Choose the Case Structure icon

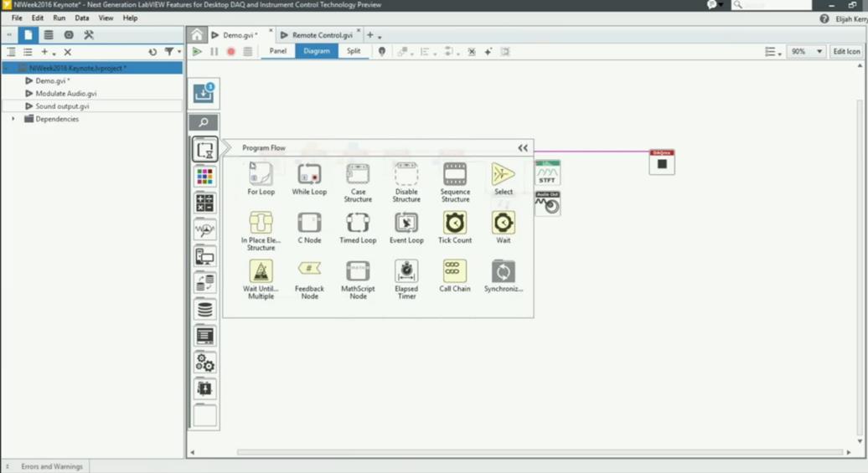(358, 176)
